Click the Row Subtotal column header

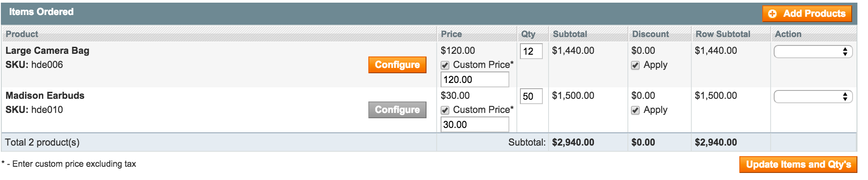723,34
